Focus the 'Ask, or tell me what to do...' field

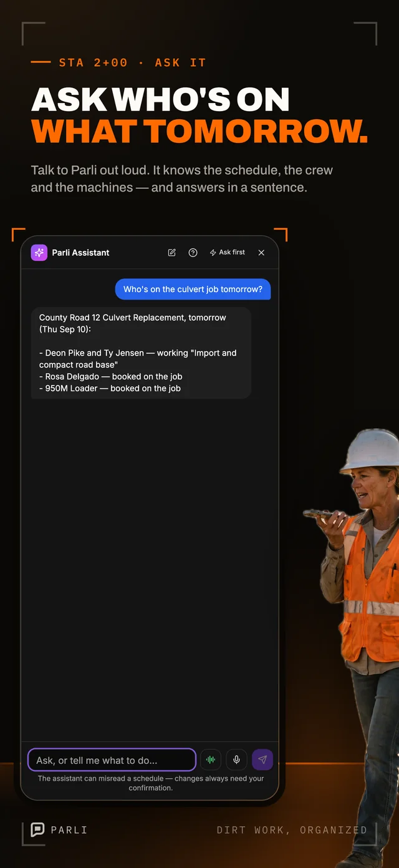pyautogui.click(x=112, y=760)
